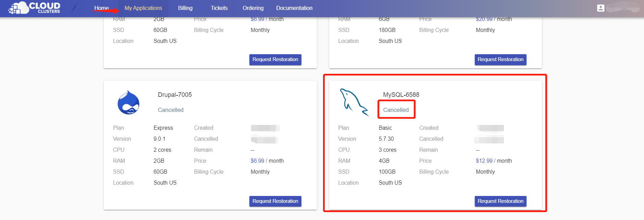Open the Ordering menu
The height and width of the screenshot is (220, 644).
(x=253, y=8)
